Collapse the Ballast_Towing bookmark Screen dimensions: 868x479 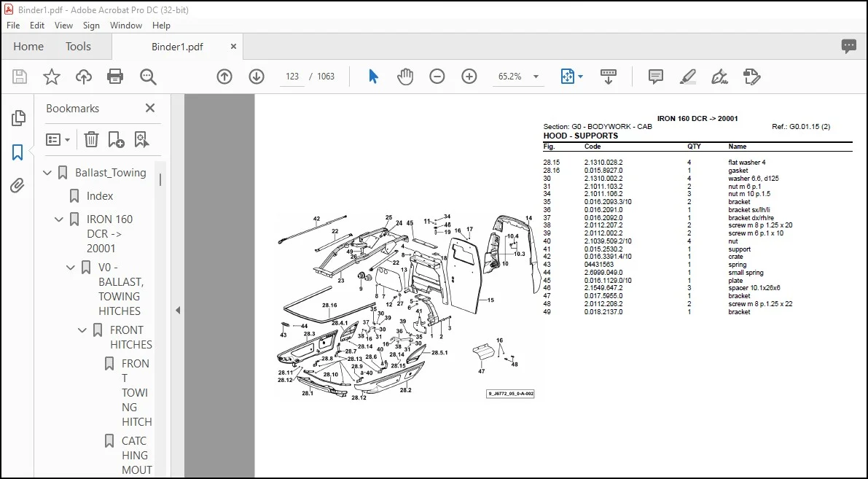pos(47,173)
